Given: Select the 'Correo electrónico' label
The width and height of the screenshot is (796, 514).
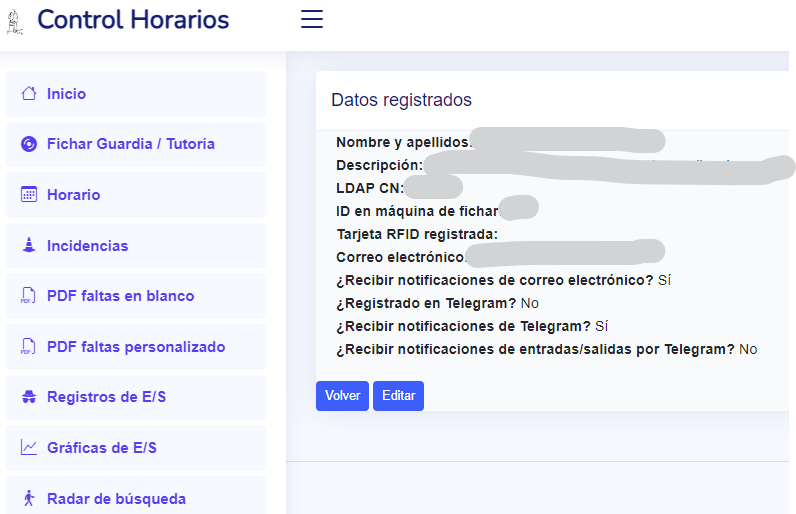Looking at the screenshot, I should tap(401, 257).
